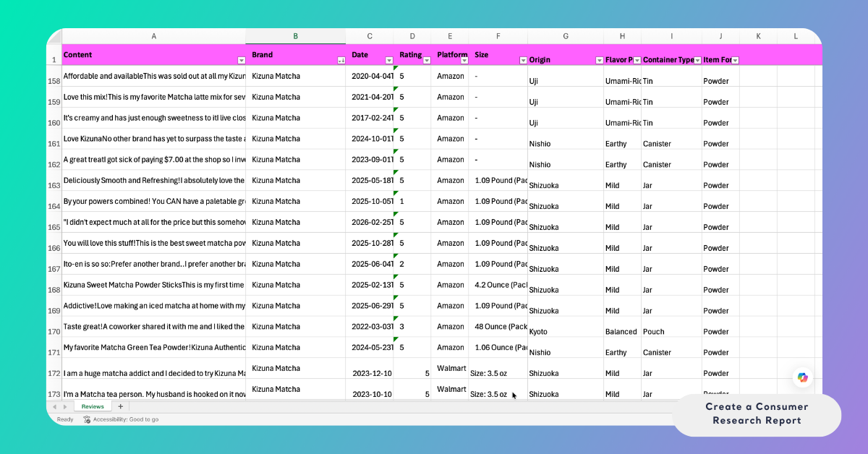Select column L header
Viewport: 868px width, 454px height.
point(796,36)
